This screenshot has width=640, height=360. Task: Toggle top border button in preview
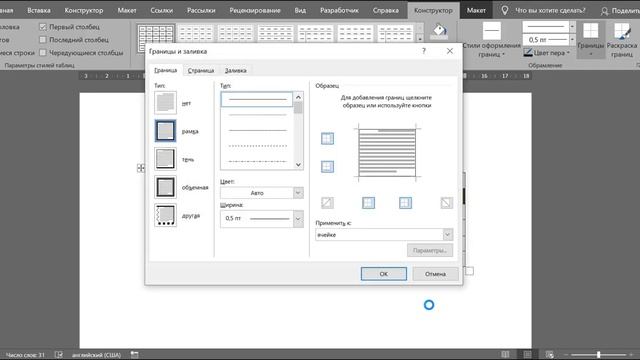tap(327, 138)
